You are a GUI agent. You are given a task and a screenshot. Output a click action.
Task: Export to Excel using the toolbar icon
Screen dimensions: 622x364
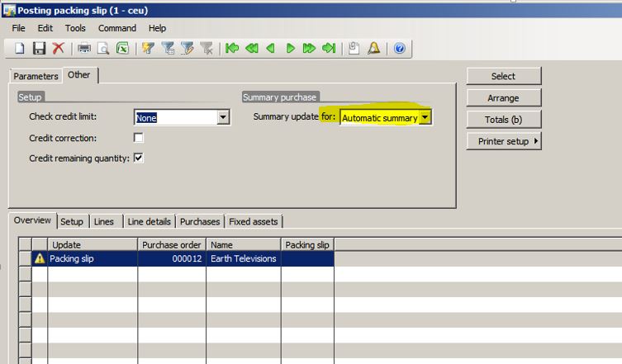point(123,49)
